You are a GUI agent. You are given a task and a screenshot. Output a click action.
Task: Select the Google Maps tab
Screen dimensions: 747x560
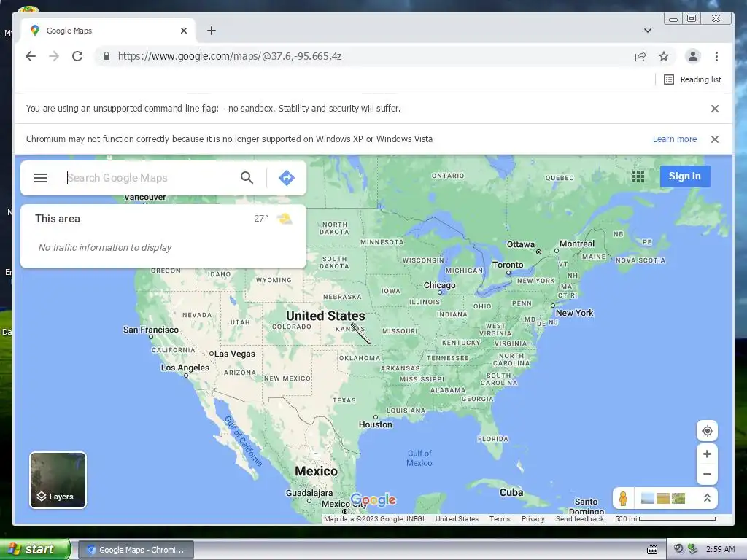click(107, 31)
